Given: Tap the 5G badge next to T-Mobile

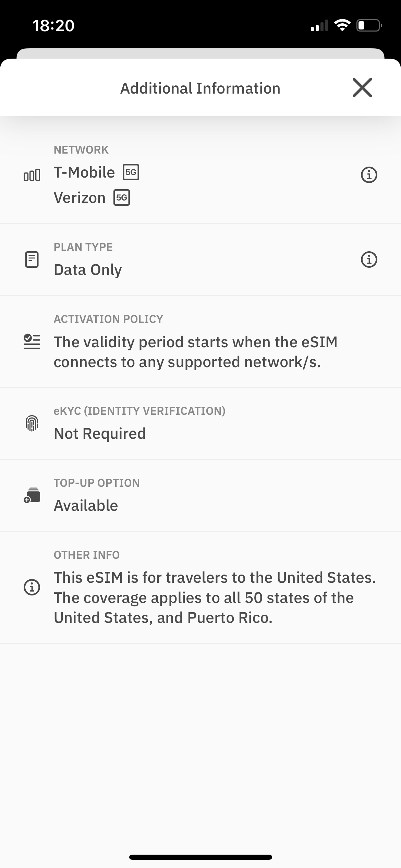Looking at the screenshot, I should pyautogui.click(x=131, y=172).
